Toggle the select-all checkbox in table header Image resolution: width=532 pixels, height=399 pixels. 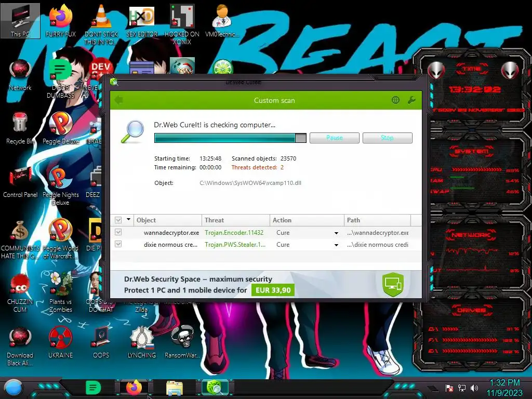tap(118, 220)
